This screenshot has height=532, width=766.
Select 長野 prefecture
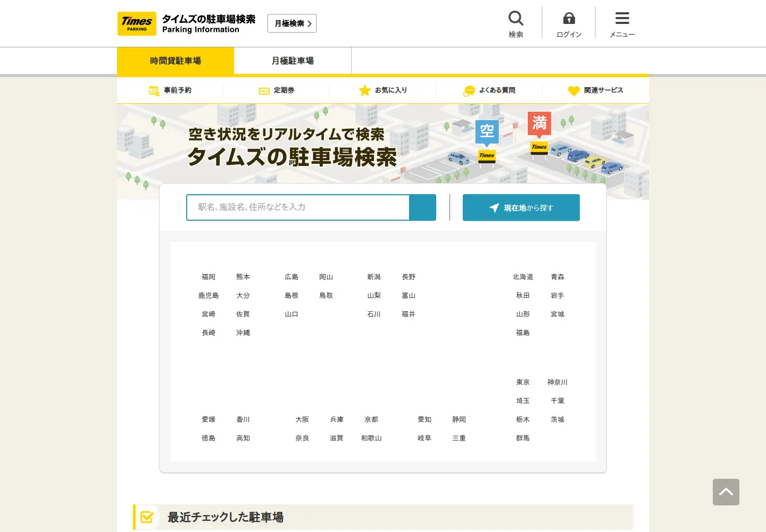[409, 277]
